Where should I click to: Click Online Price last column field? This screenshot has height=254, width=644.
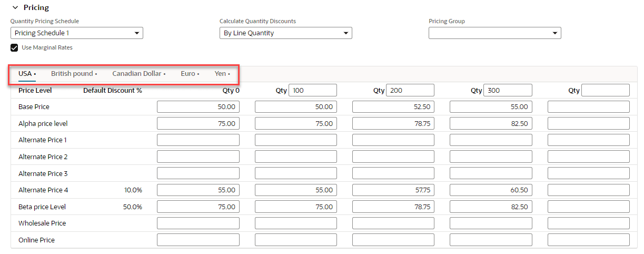tap(589, 240)
